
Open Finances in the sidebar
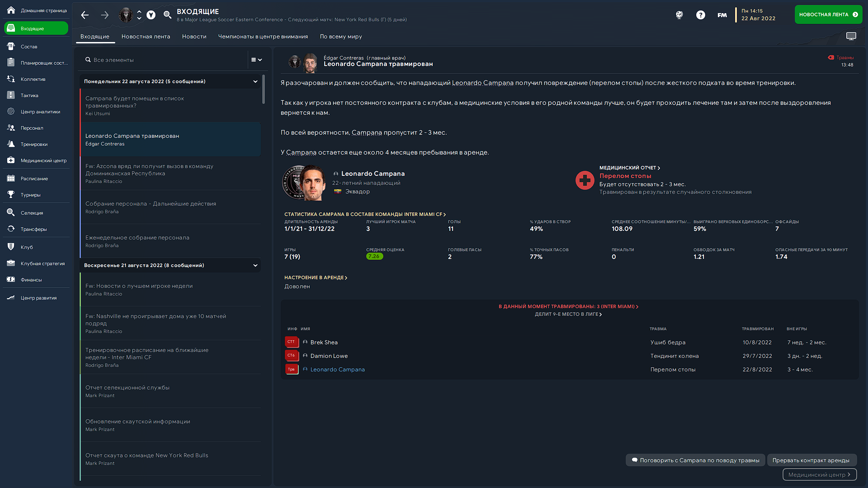[31, 280]
